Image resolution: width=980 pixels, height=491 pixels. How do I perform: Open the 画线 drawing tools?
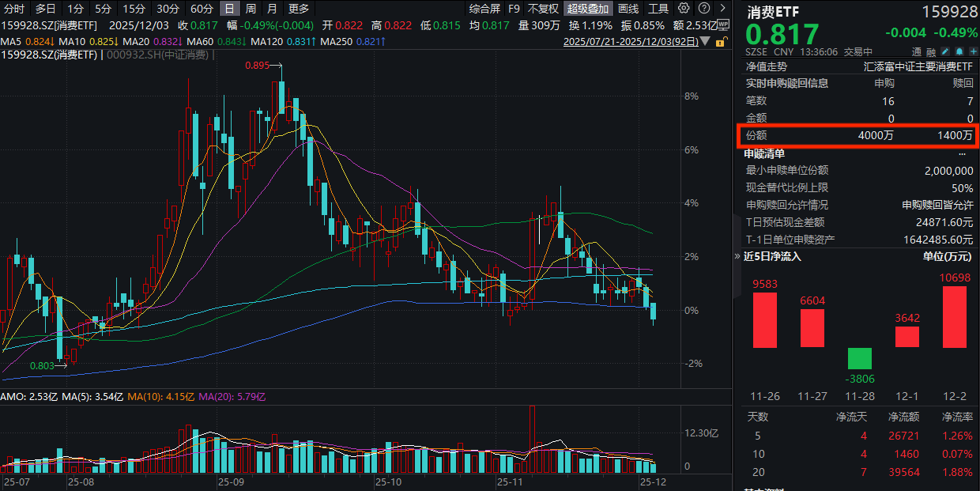[x=628, y=9]
